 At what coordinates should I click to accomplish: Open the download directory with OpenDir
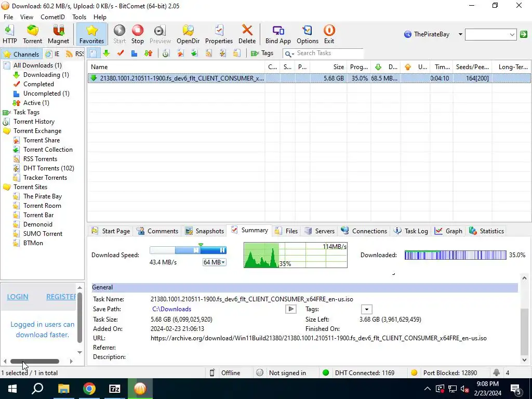tap(188, 34)
